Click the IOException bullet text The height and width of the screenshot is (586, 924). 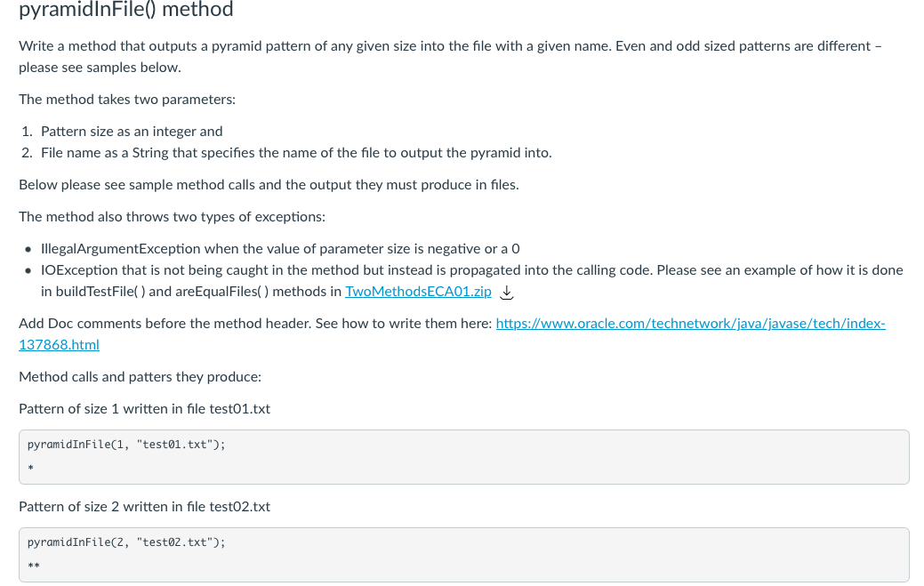pos(471,281)
